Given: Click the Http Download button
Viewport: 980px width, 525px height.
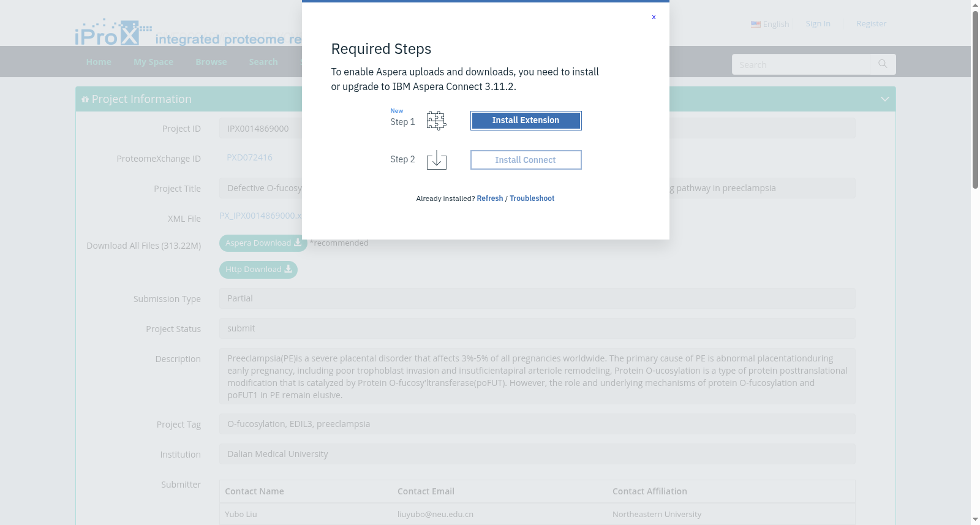Looking at the screenshot, I should (x=258, y=270).
